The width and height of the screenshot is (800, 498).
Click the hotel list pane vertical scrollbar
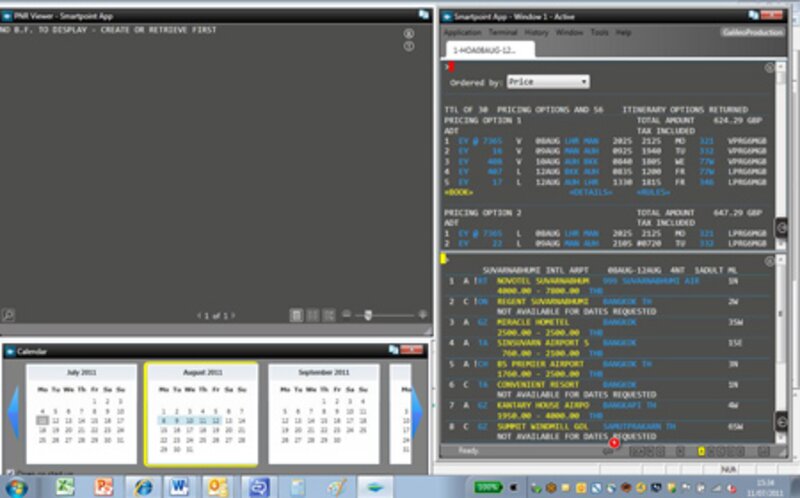pyautogui.click(x=780, y=350)
